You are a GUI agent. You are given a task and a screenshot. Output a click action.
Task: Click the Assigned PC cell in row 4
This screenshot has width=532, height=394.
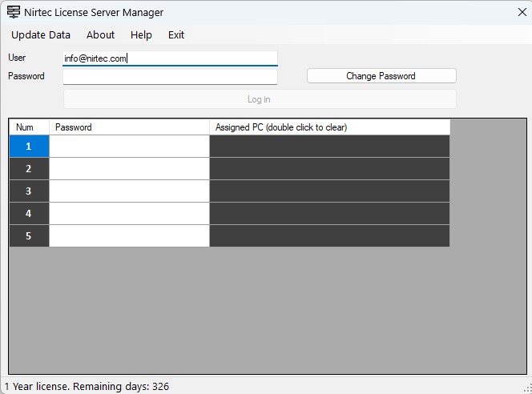(x=330, y=213)
